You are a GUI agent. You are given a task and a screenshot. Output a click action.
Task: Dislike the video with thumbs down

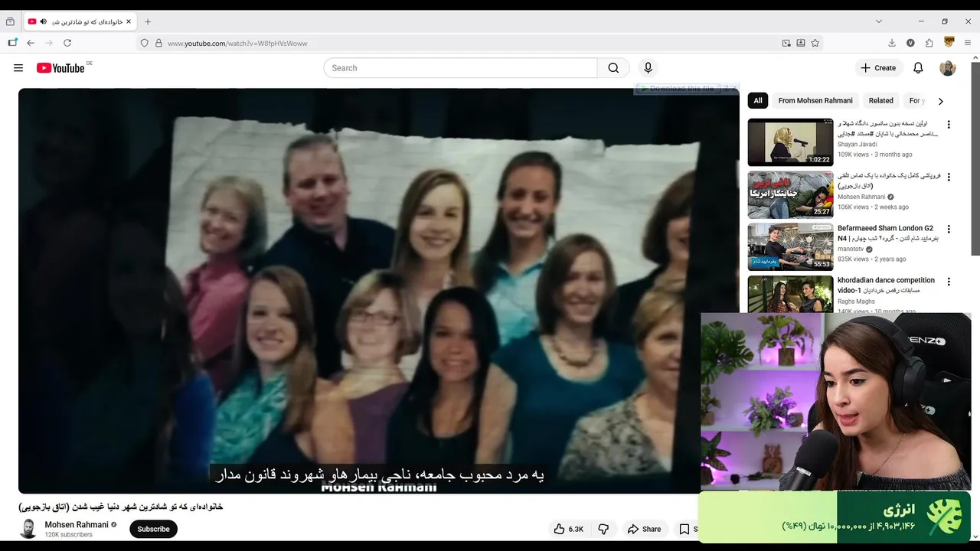[603, 529]
